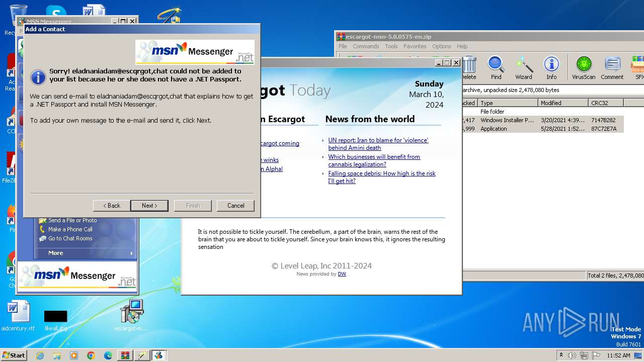The width and height of the screenshot is (644, 362).
Task: Open the Find tool in WinRAR
Action: (496, 68)
